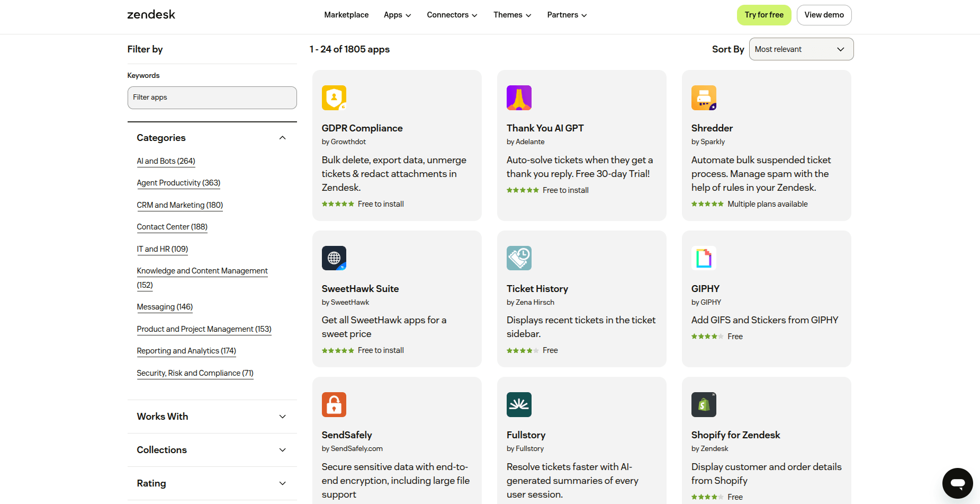Filter by Contact Center category
Viewport: 980px width, 504px height.
pyautogui.click(x=172, y=227)
